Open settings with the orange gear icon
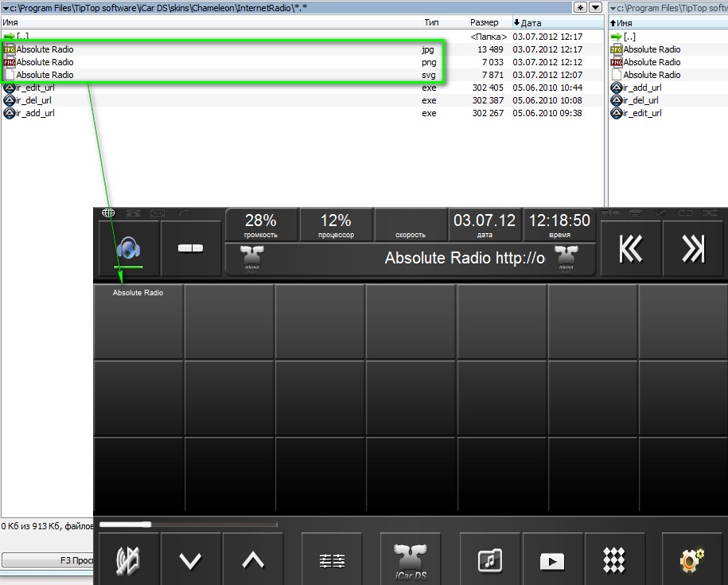728x585 pixels. 691,560
